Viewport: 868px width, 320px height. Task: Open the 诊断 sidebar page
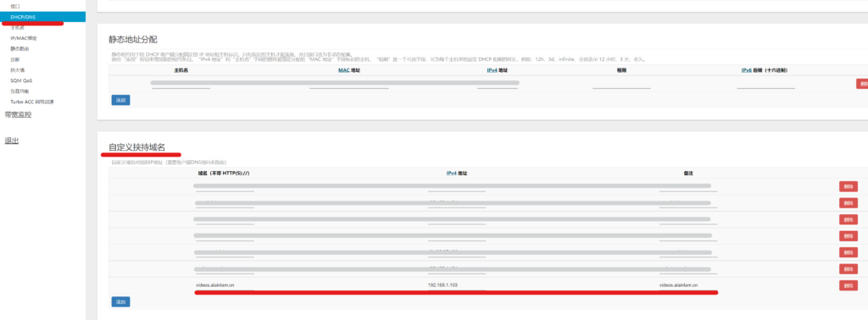pyautogui.click(x=15, y=59)
